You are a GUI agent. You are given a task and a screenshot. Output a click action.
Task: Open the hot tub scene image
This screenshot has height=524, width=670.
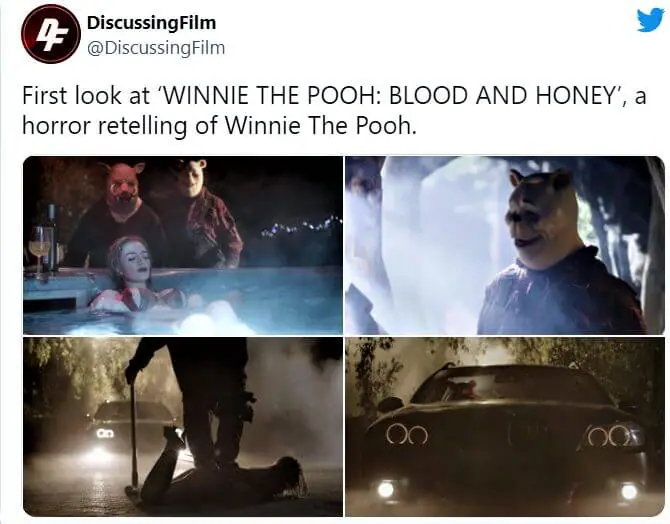point(183,245)
